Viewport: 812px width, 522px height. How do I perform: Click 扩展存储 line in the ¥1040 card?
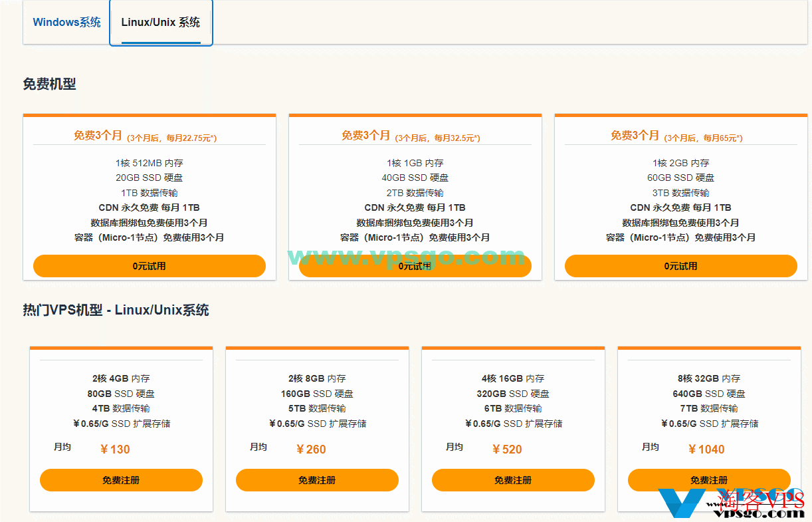coord(709,424)
